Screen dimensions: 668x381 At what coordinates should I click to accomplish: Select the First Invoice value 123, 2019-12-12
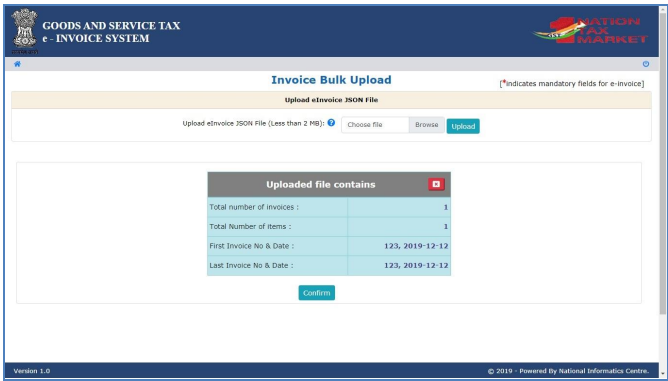pos(416,246)
